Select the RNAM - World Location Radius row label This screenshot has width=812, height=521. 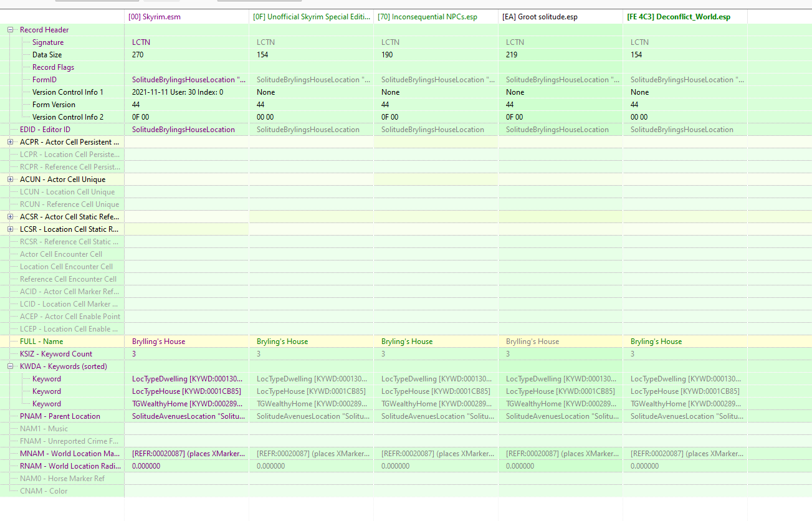pyautogui.click(x=70, y=466)
